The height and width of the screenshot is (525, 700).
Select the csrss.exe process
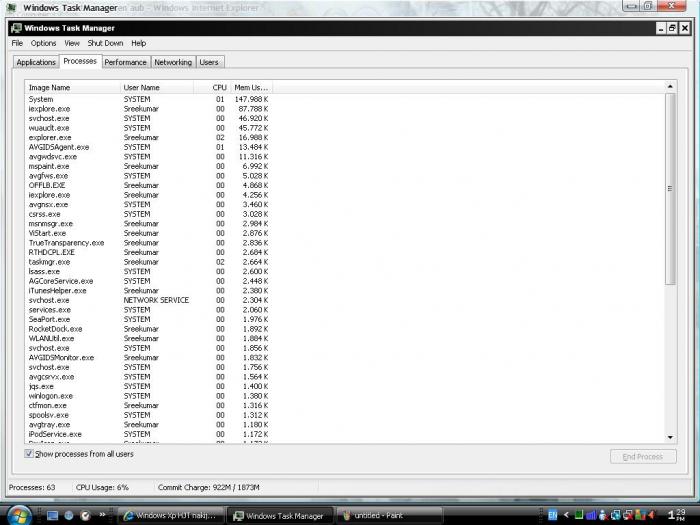(149, 214)
